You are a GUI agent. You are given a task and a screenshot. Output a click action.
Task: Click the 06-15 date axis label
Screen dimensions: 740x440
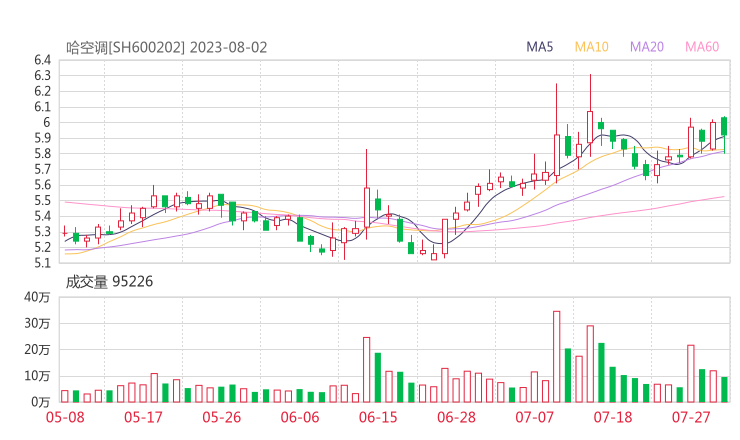378,417
